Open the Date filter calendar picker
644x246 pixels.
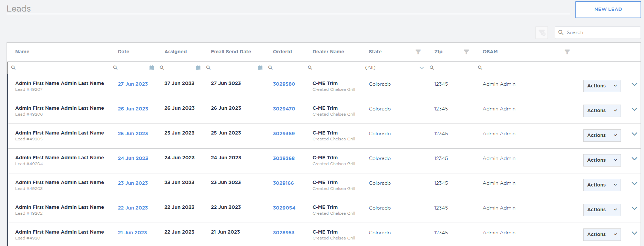pyautogui.click(x=152, y=68)
